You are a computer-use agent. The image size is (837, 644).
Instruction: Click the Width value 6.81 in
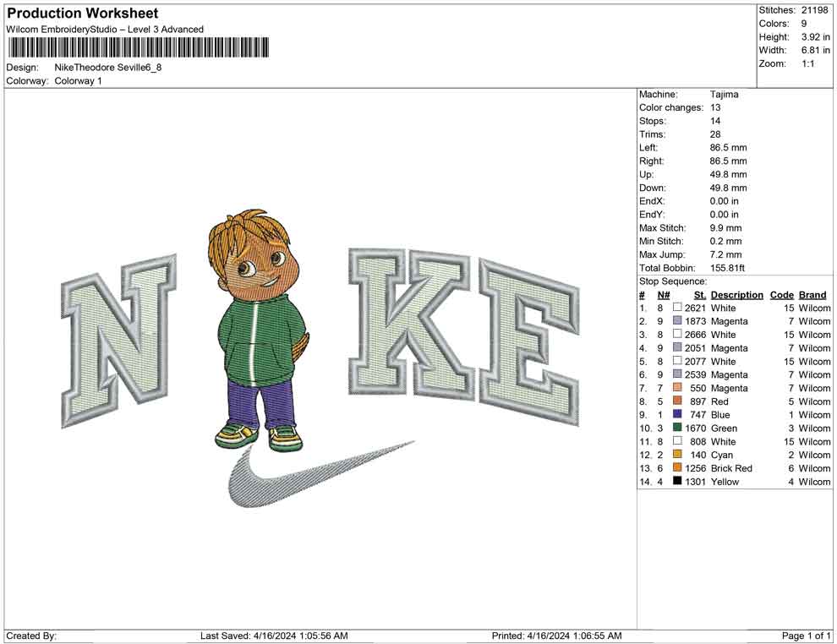(815, 50)
